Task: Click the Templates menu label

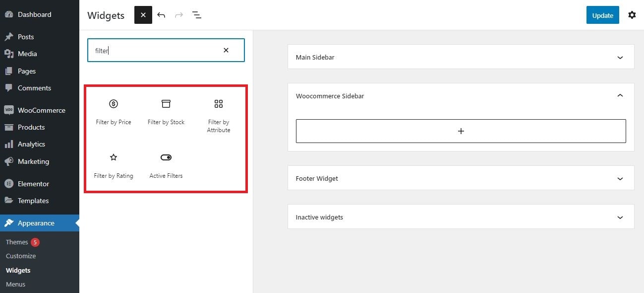Action: tap(33, 201)
